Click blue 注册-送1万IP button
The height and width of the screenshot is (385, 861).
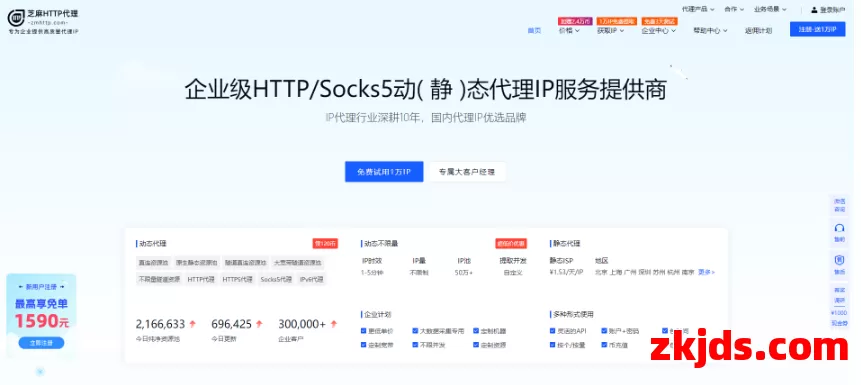coord(818,29)
